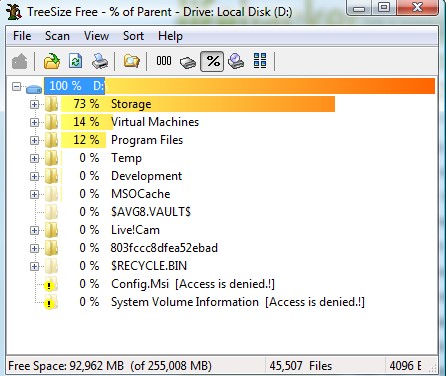The image size is (446, 376).
Task: Open the Sort menu
Action: pos(133,36)
